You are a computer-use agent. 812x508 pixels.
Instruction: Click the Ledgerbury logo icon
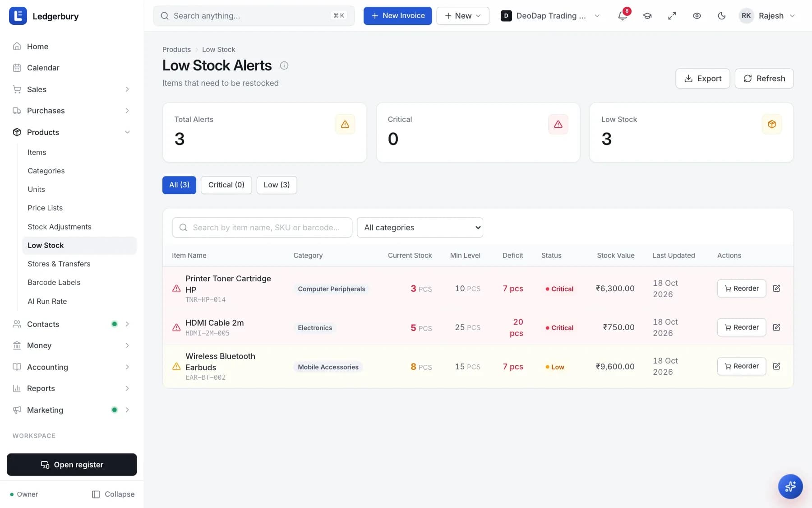coord(18,16)
